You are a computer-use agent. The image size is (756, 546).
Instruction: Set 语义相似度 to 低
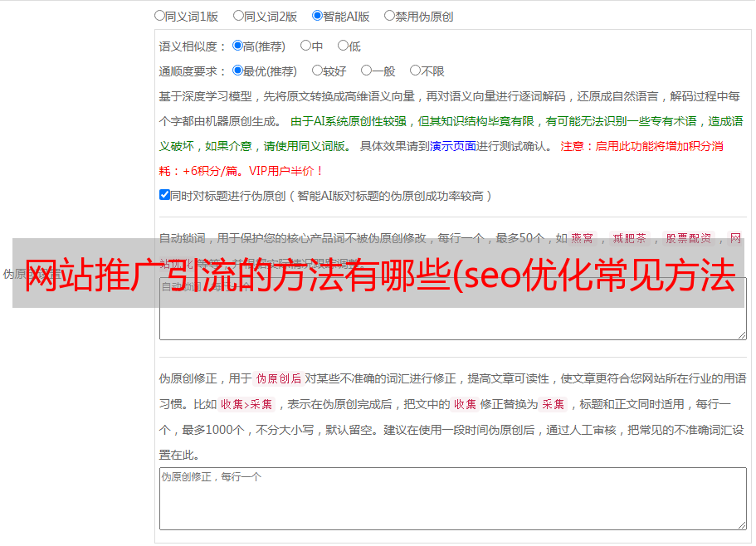343,46
